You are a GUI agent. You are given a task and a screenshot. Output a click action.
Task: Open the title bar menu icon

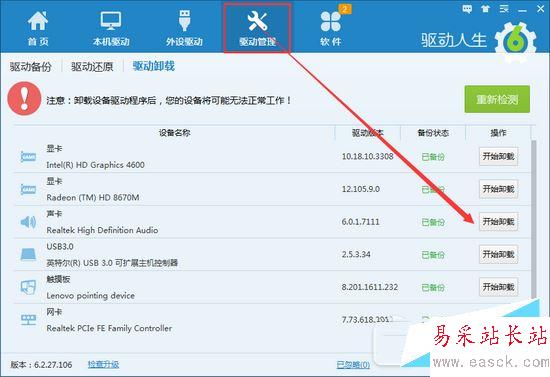pyautogui.click(x=504, y=9)
